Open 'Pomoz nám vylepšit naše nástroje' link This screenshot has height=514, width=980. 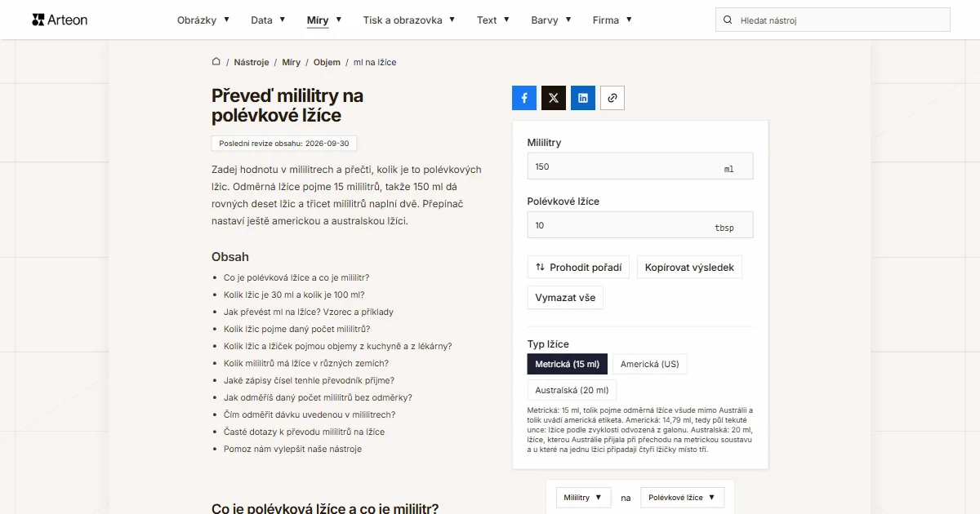(292, 449)
